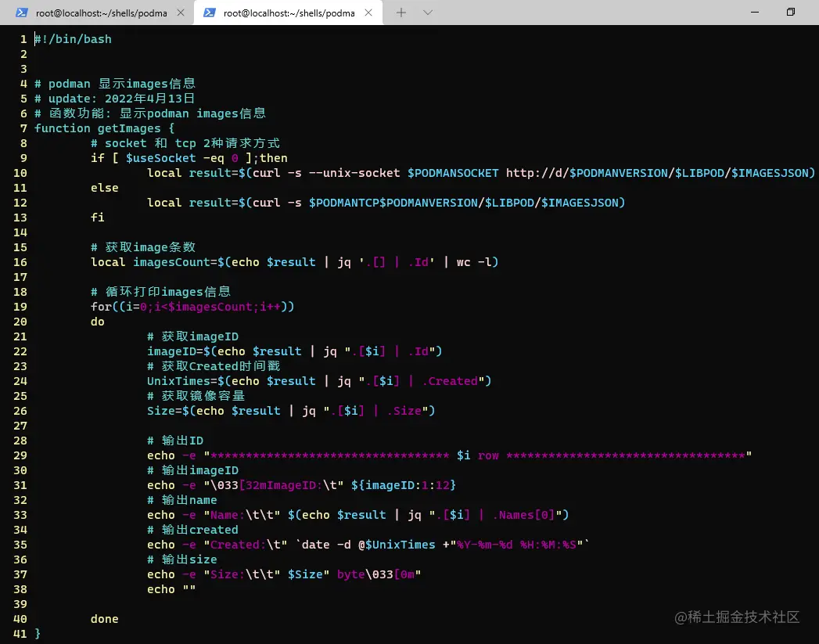Click the '# podman 显示images信息' comment

click(x=115, y=84)
